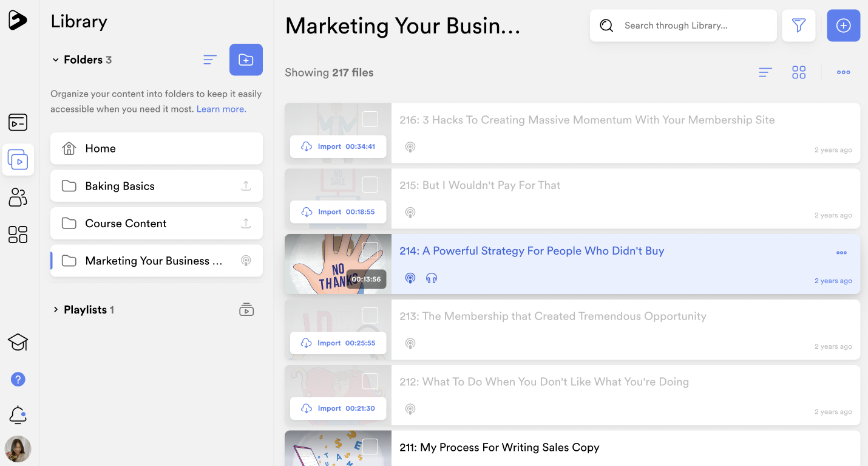Click the headphones icon on episode 214
The height and width of the screenshot is (466, 868).
pyautogui.click(x=432, y=278)
